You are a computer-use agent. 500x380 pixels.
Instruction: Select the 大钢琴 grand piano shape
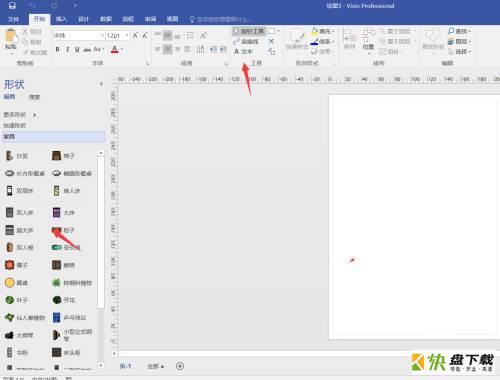pyautogui.click(x=19, y=335)
